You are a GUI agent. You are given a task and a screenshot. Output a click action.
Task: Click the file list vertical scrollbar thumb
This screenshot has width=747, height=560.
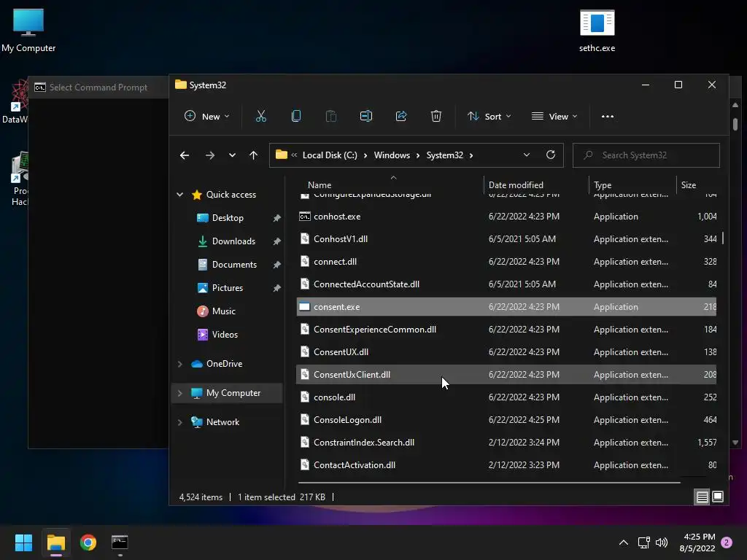click(723, 238)
